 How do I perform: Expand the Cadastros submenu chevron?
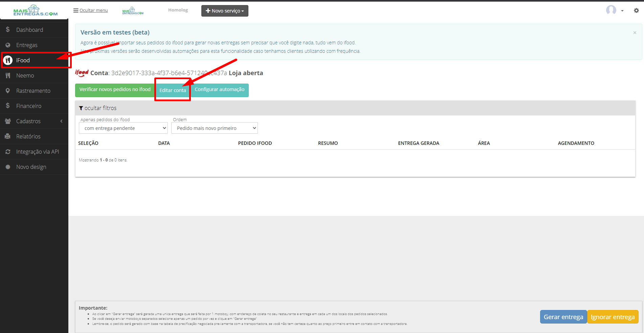[x=61, y=121]
